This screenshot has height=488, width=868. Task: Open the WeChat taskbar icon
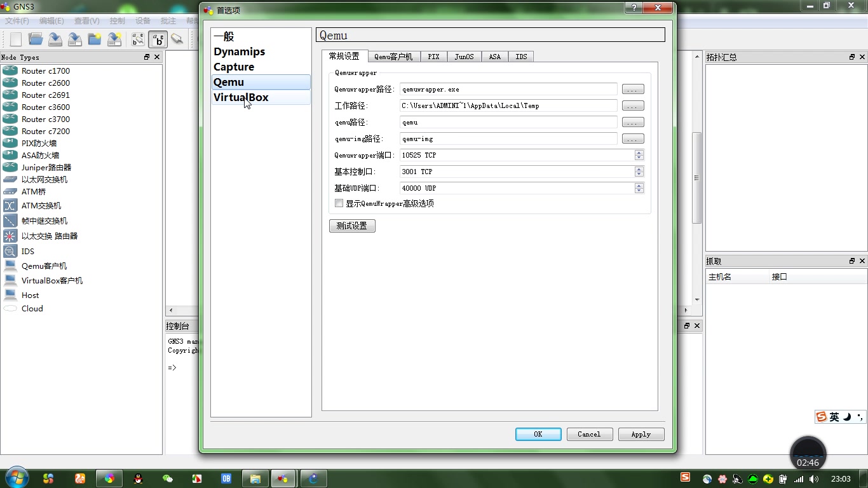click(167, 478)
